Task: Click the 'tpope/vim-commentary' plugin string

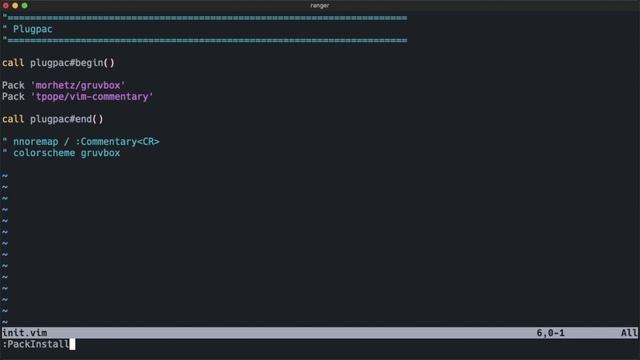Action: click(x=92, y=97)
